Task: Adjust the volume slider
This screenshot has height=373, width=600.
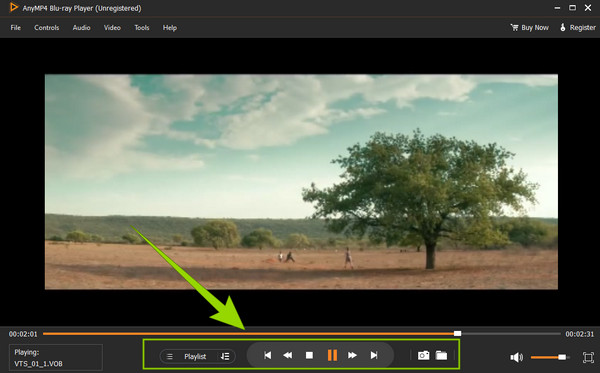Action: click(549, 357)
